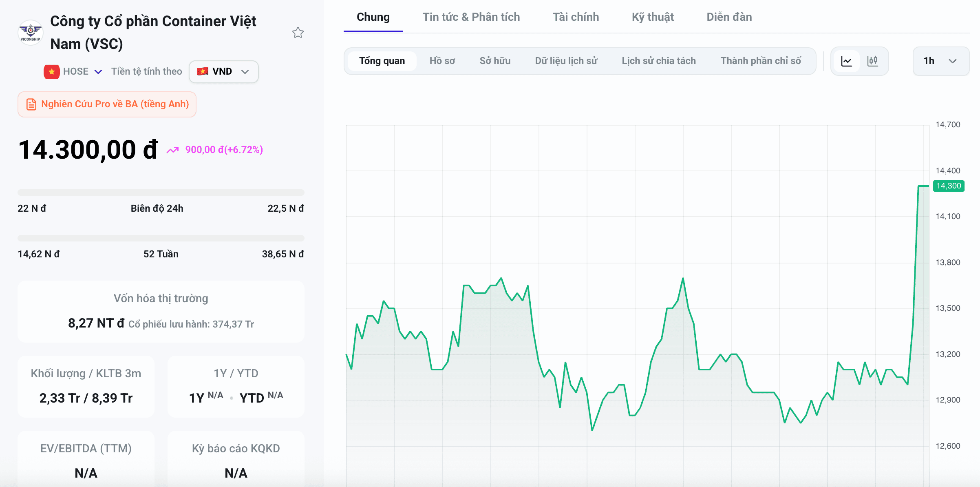
Task: Click the upward trend arrow icon
Action: coord(172,150)
